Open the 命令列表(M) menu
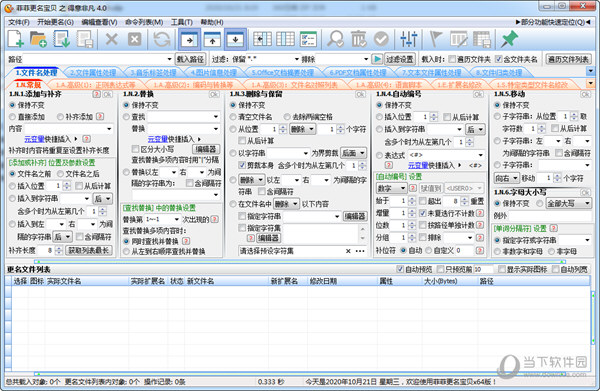Screen dimensions: 600x391 tap(144, 22)
